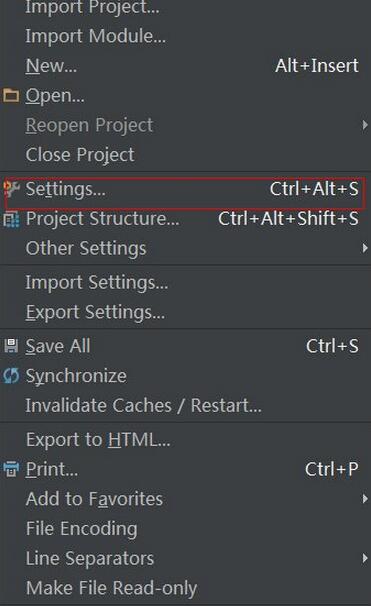371x606 pixels.
Task: Expand the Reopen Project submenu arrow
Action: click(x=364, y=125)
